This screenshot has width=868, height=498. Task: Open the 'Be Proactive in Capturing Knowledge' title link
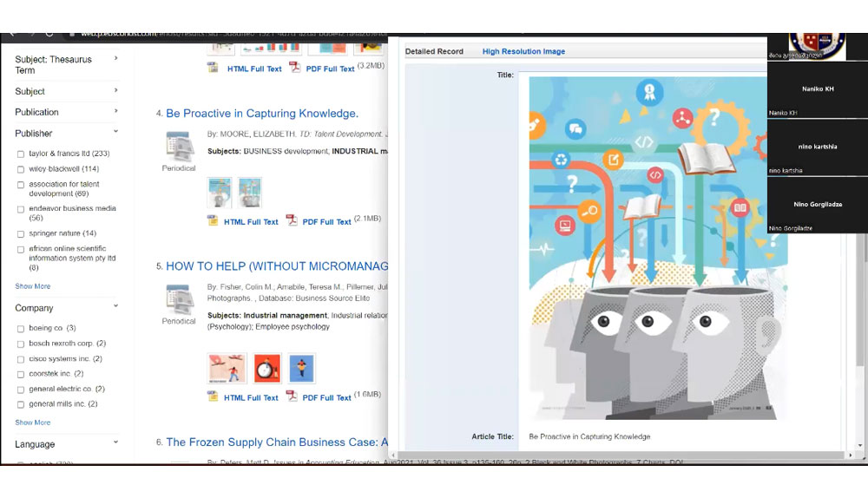(261, 114)
